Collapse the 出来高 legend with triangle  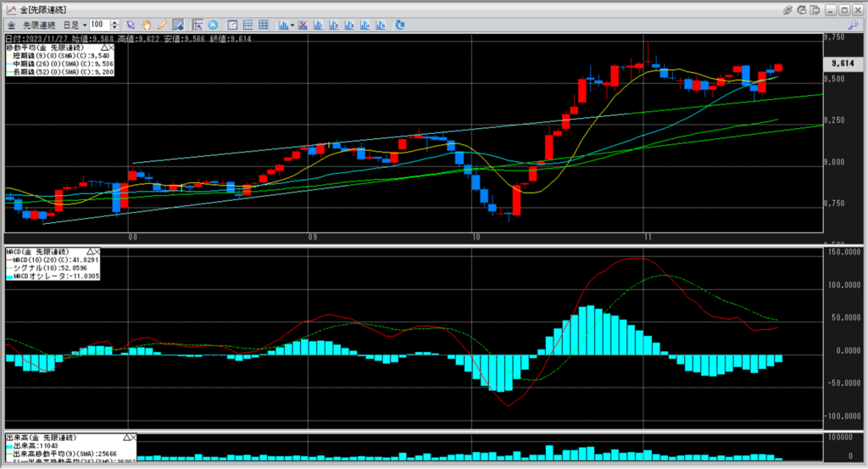126,438
